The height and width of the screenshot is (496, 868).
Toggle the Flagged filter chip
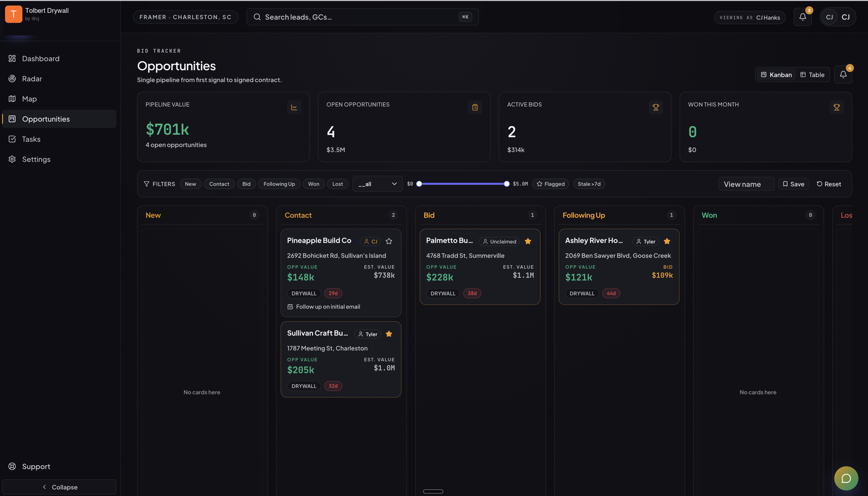point(550,184)
